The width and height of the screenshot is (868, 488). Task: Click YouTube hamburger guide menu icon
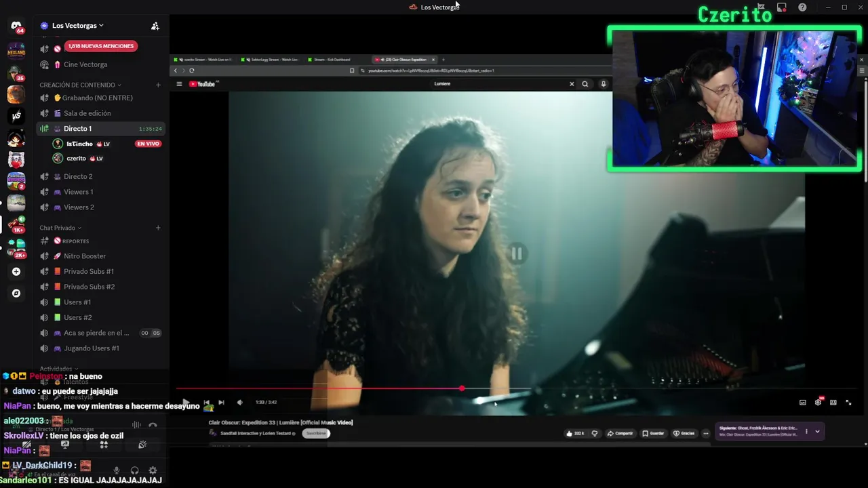179,84
